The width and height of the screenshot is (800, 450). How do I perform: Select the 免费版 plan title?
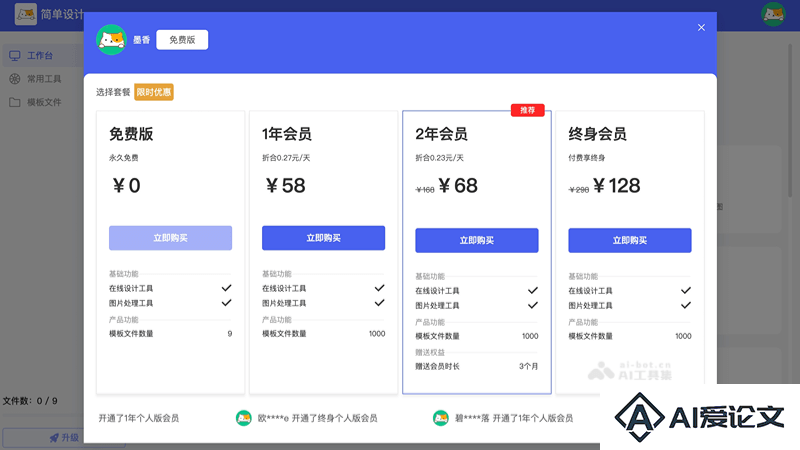tap(131, 134)
